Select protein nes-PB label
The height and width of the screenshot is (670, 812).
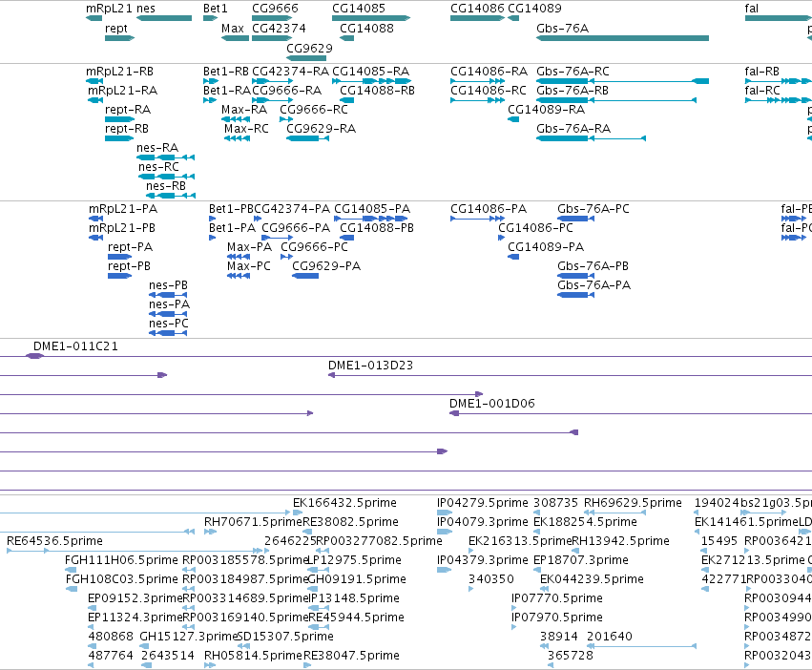(x=168, y=285)
